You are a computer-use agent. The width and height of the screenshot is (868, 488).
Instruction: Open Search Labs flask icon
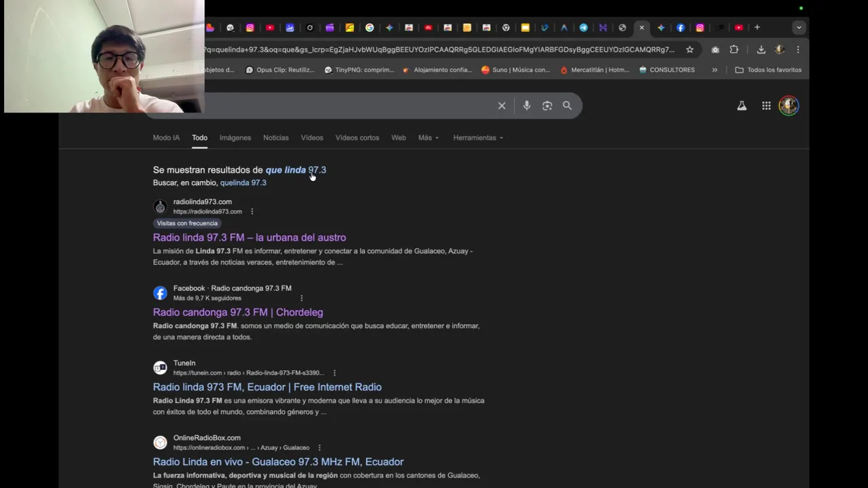742,106
